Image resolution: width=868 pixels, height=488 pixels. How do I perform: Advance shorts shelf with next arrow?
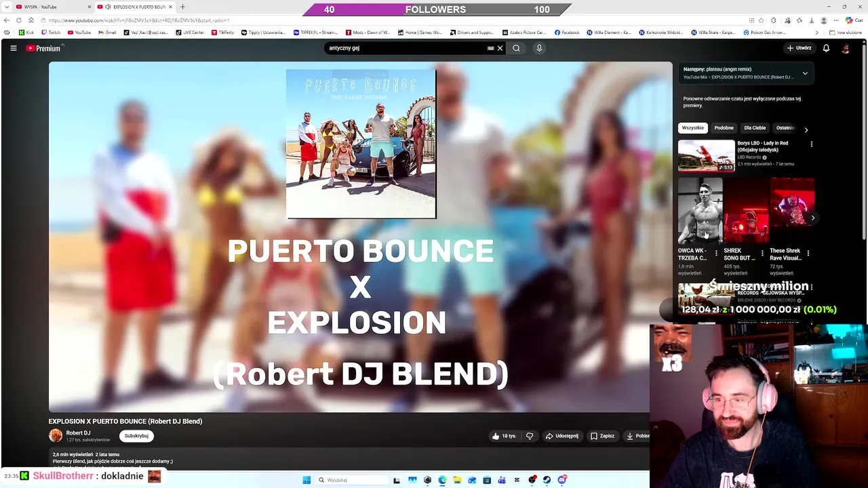click(812, 218)
